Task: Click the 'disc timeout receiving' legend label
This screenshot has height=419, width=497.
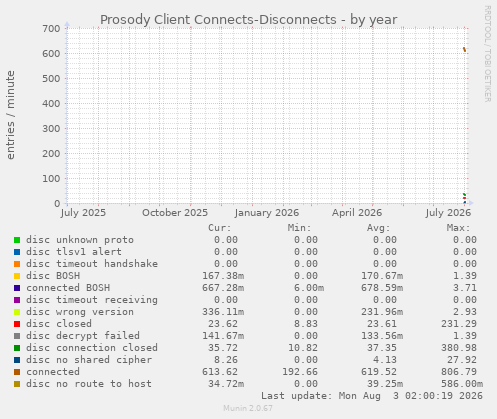Action: pyautogui.click(x=92, y=300)
